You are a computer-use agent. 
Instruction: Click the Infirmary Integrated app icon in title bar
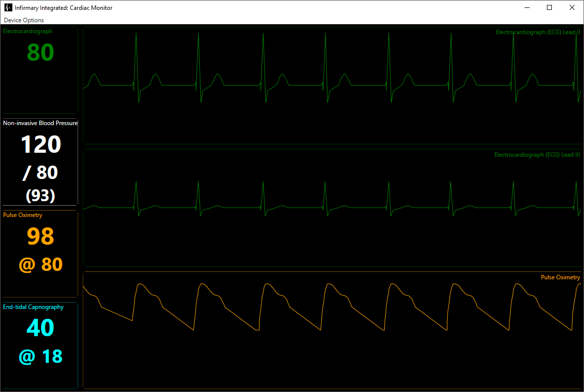[8, 7]
